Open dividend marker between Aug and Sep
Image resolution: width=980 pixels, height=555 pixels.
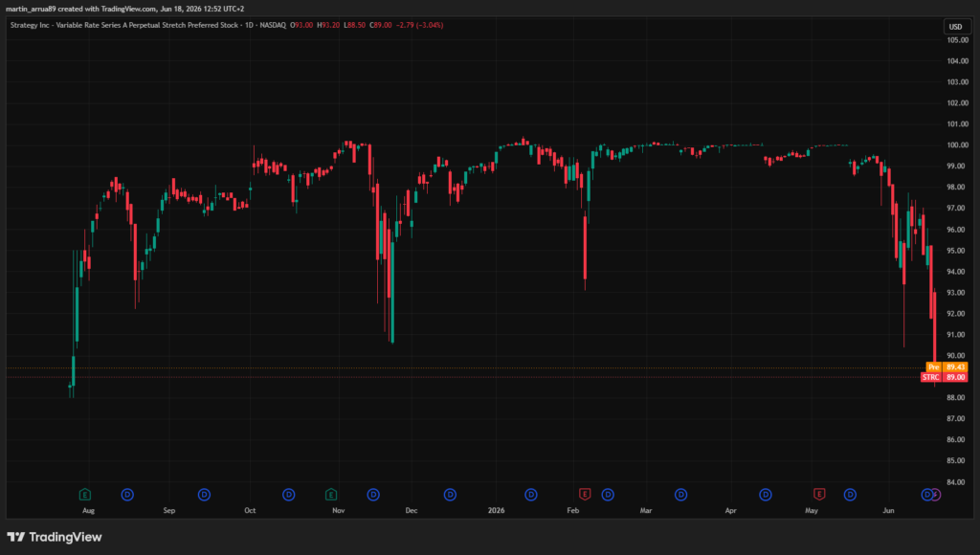click(x=127, y=495)
